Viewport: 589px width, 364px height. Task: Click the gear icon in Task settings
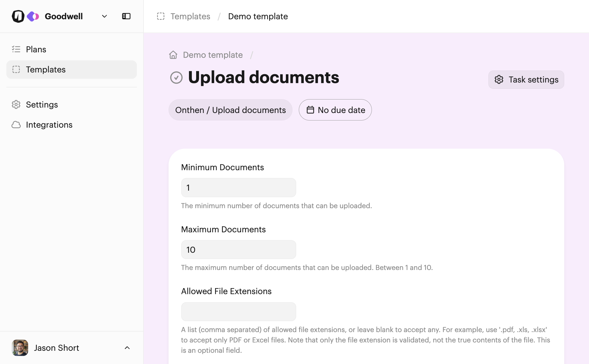[499, 80]
